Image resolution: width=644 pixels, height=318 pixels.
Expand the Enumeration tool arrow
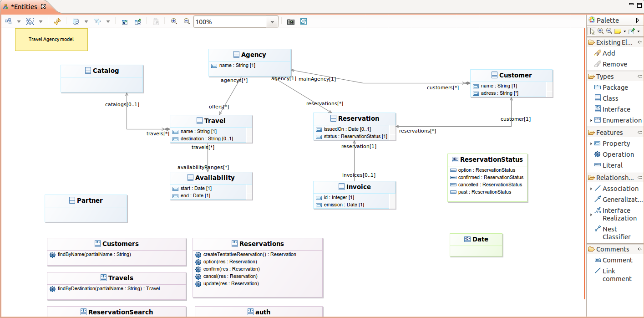pyautogui.click(x=591, y=120)
